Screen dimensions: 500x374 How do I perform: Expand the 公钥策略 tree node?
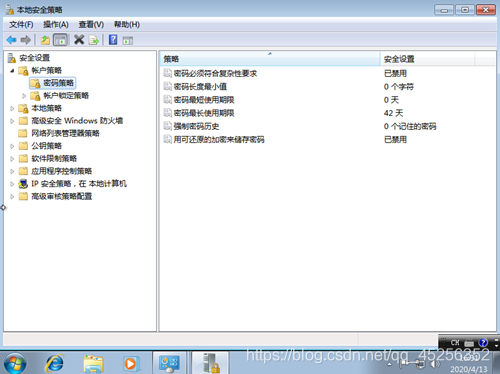click(x=12, y=146)
